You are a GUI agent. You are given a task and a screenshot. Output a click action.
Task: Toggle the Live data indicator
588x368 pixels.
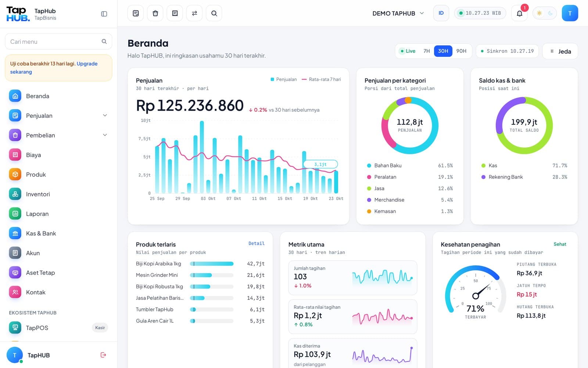pyautogui.click(x=408, y=51)
